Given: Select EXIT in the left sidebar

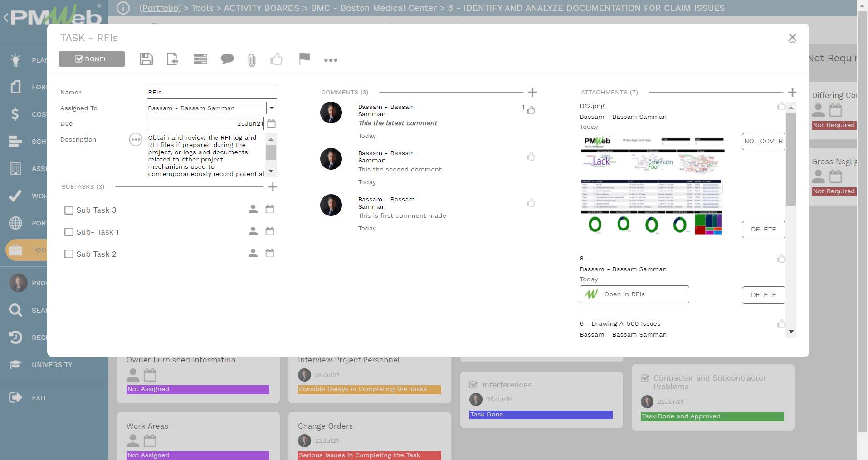Looking at the screenshot, I should click(x=39, y=398).
